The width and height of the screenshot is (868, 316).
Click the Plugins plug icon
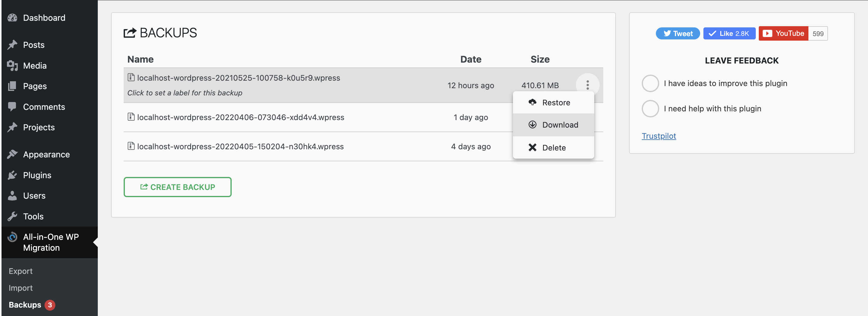click(12, 175)
